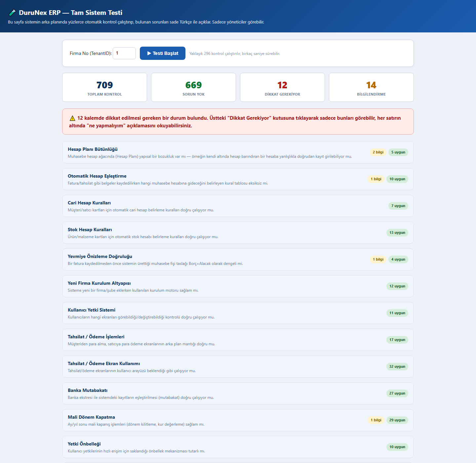The height and width of the screenshot is (463, 476).
Task: Expand the Hesap Planı Bütünlüğü section
Action: click(238, 152)
